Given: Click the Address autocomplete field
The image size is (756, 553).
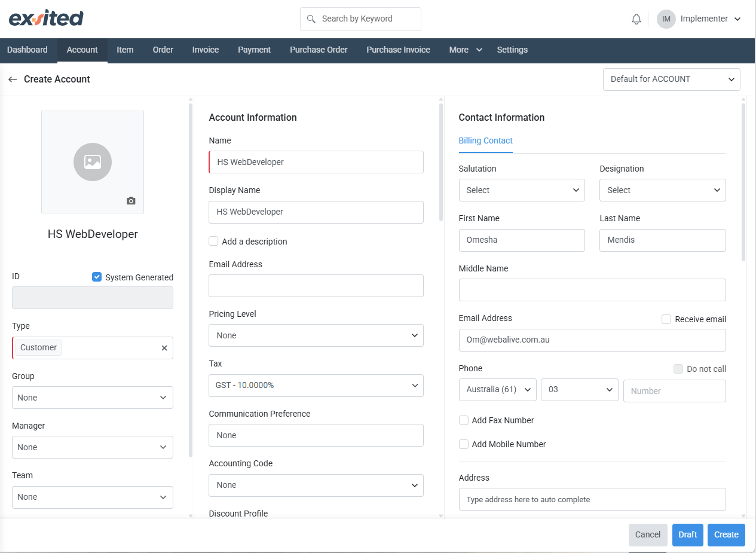Looking at the screenshot, I should point(592,499).
